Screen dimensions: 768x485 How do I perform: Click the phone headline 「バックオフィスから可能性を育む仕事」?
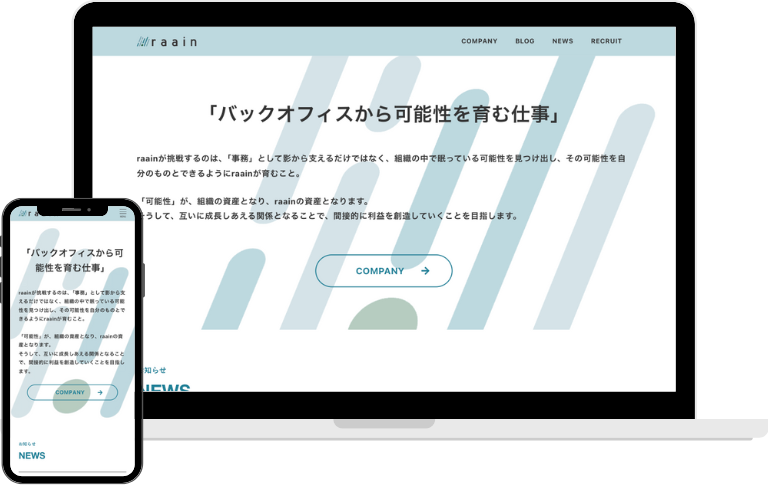pos(72,260)
